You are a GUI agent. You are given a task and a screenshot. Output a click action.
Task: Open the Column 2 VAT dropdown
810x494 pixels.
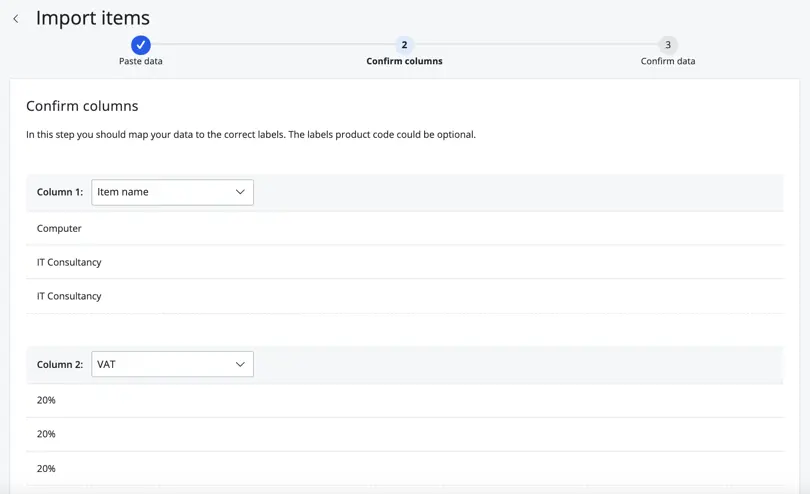(173, 364)
